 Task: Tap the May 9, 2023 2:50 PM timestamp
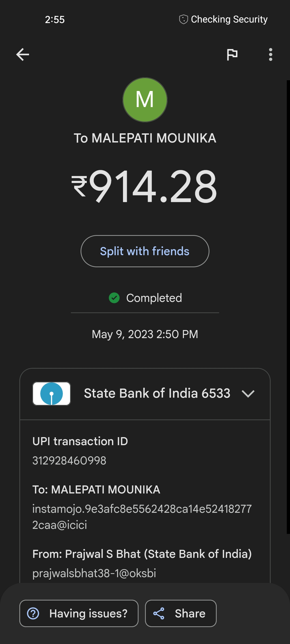click(x=145, y=334)
